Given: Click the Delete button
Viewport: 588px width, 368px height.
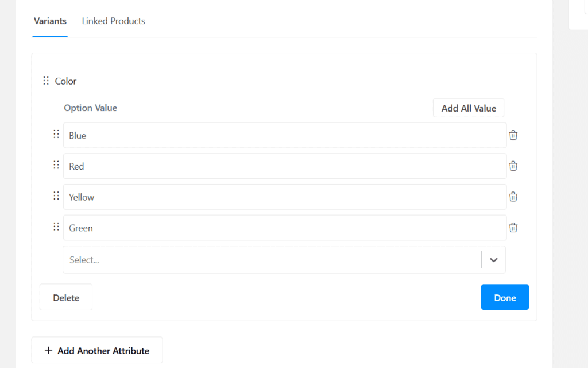Looking at the screenshot, I should tap(65, 297).
